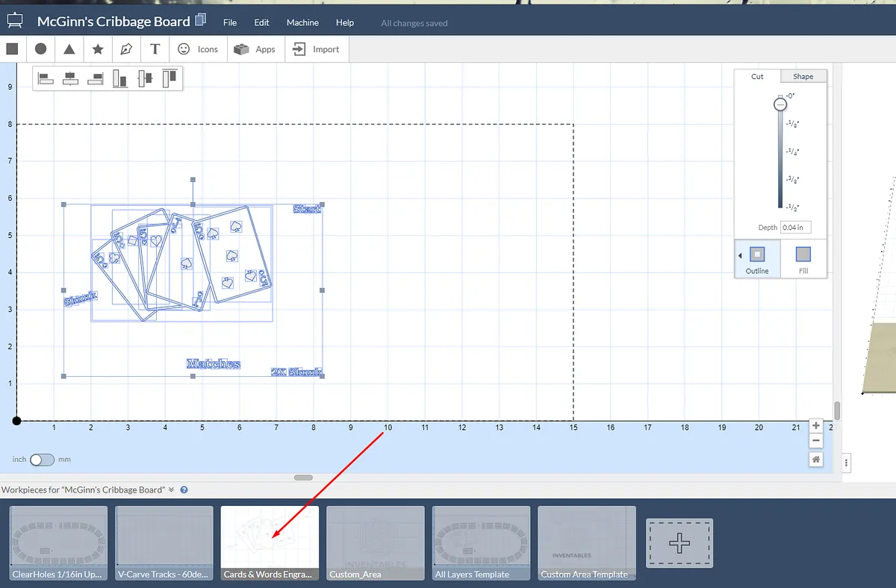Viewport: 896px width, 588px height.
Task: Click the Import button
Action: tap(317, 49)
